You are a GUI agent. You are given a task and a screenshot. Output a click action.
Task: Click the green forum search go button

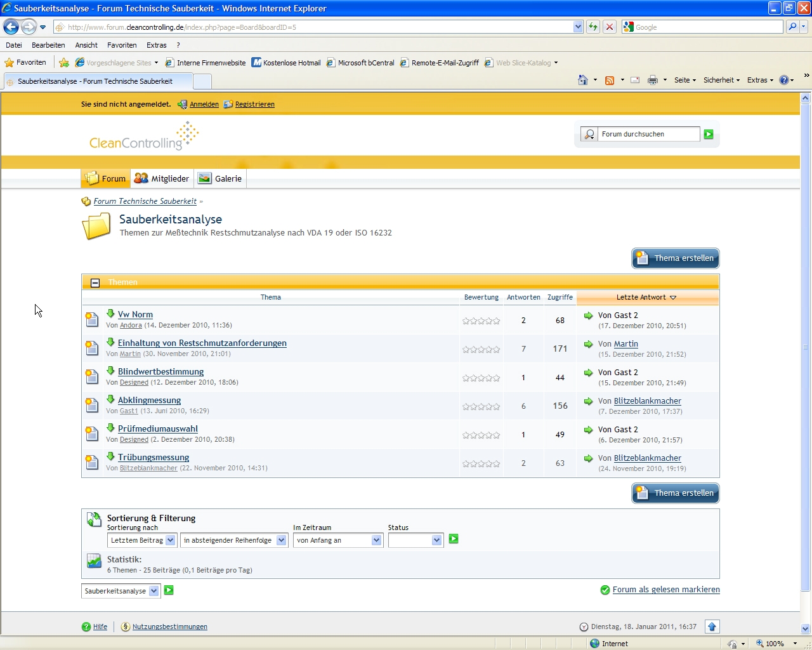(x=709, y=135)
